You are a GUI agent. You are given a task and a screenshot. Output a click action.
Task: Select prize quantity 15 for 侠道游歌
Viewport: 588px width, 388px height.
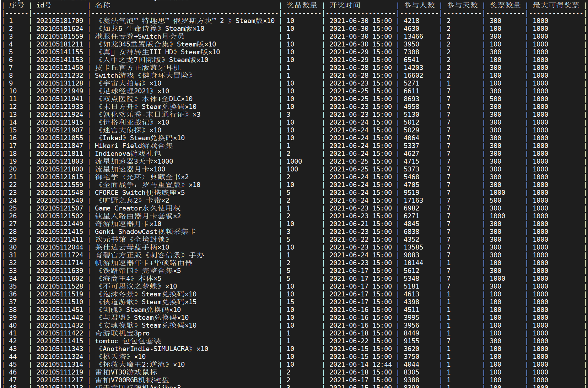click(x=290, y=302)
